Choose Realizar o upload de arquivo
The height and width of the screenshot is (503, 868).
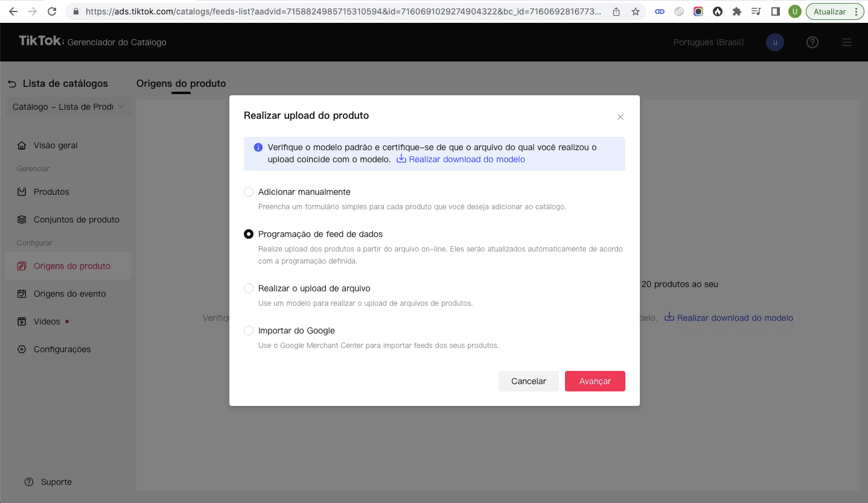click(249, 288)
